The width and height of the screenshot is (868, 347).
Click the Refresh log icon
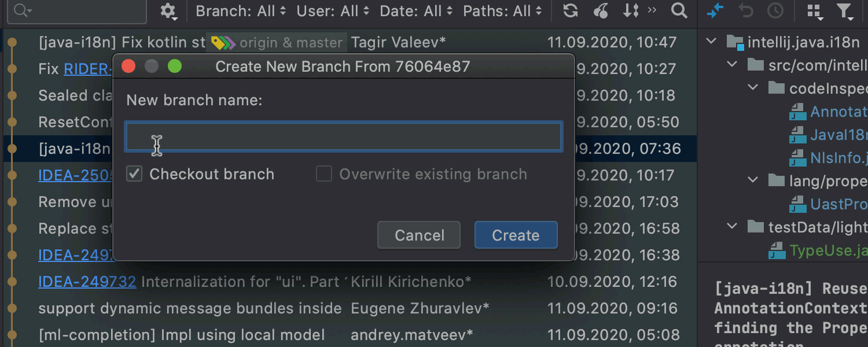(571, 10)
